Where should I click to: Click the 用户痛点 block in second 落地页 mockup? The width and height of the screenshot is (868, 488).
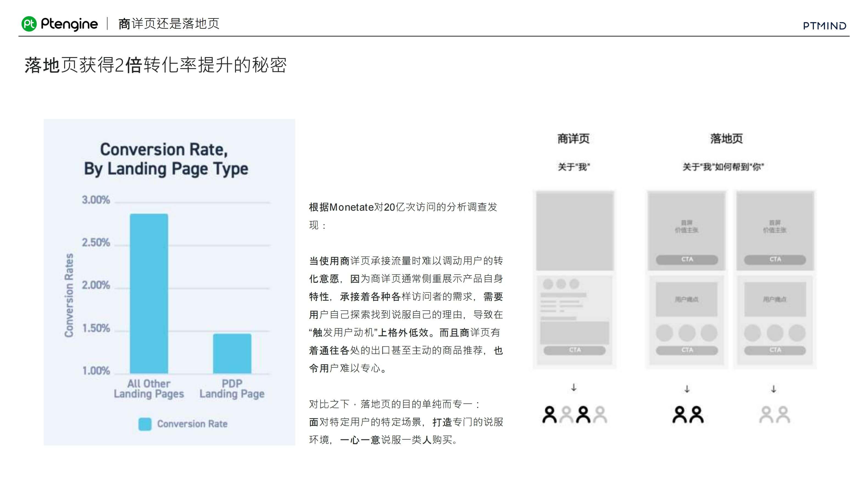pyautogui.click(x=775, y=299)
